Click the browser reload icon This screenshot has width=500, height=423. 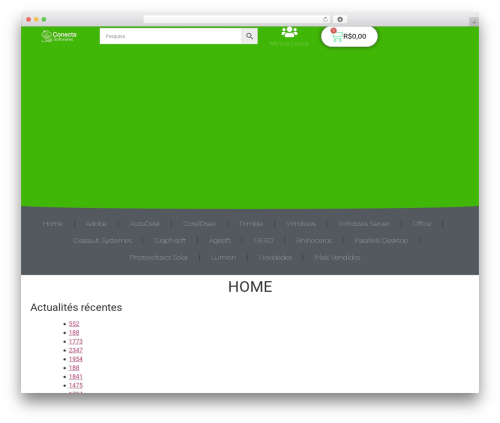coord(325,19)
